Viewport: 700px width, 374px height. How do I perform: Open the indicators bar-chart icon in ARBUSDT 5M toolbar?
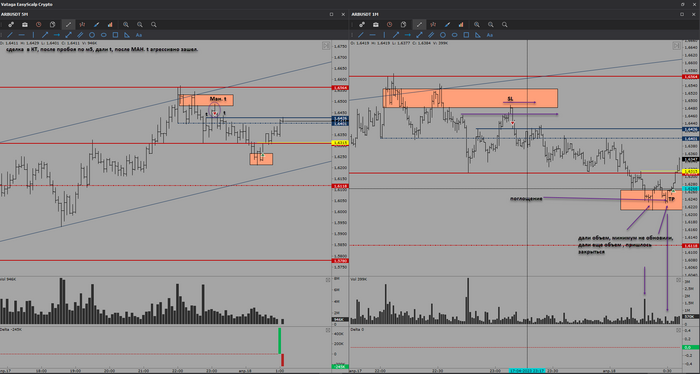tap(110, 25)
